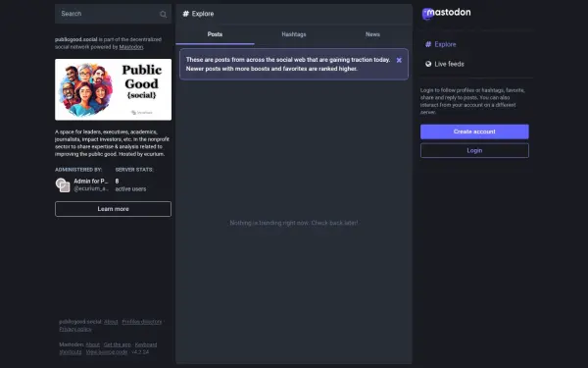This screenshot has height=368, width=588.
Task: Click the '8 active users' server stat
Action: (x=130, y=185)
